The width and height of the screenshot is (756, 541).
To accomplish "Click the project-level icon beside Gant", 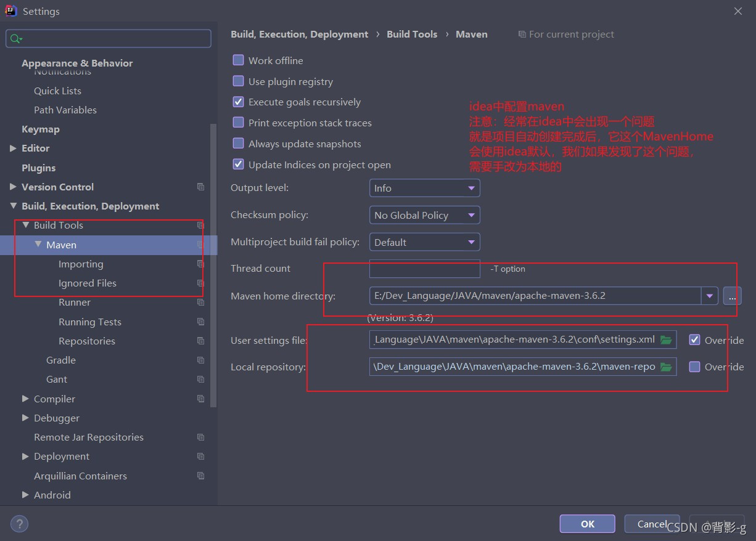I will pos(200,379).
